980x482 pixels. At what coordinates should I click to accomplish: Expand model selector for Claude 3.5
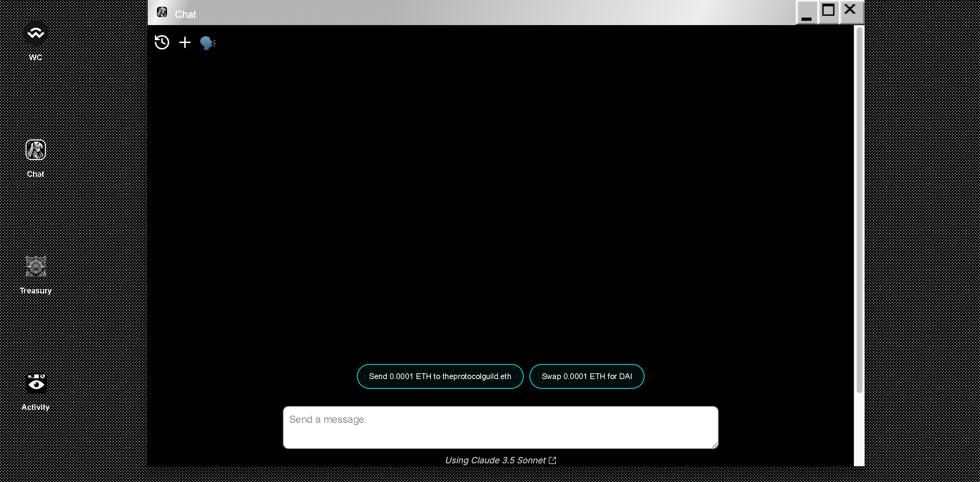tap(500, 460)
